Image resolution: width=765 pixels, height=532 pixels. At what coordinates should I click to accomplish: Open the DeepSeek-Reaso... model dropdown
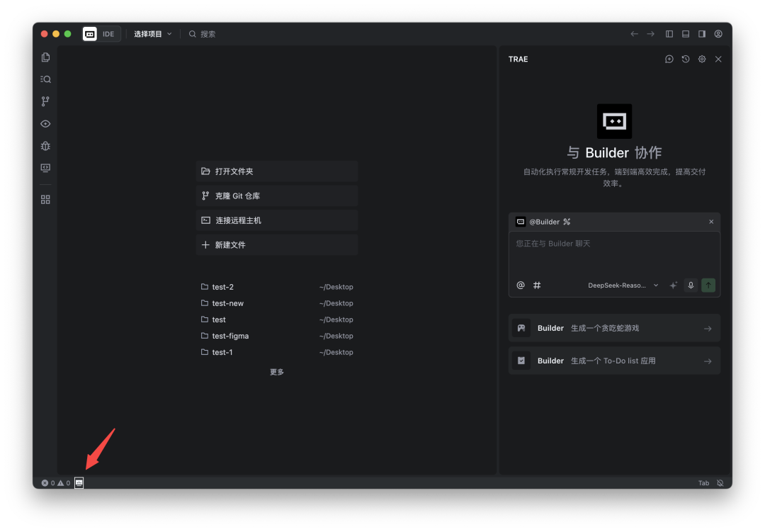click(x=623, y=285)
